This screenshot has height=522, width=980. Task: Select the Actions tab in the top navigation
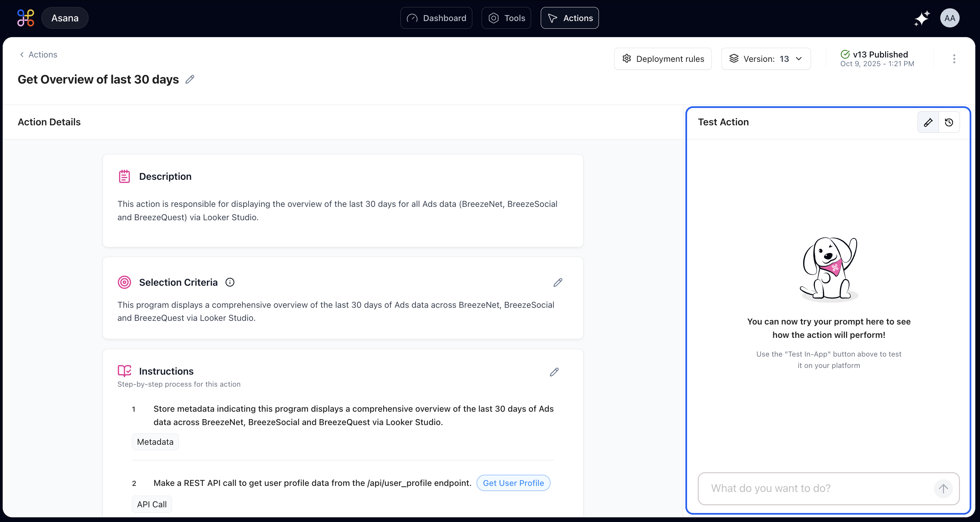click(x=569, y=18)
